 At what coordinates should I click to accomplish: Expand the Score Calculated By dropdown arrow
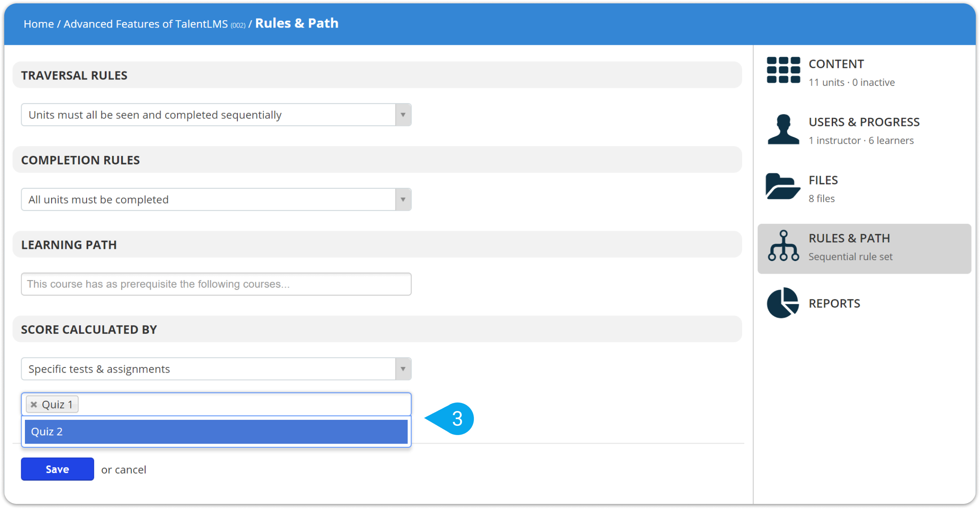[403, 369]
